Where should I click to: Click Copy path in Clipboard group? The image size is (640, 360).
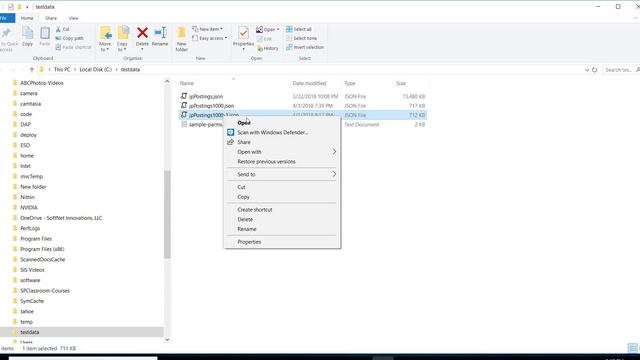click(x=69, y=38)
